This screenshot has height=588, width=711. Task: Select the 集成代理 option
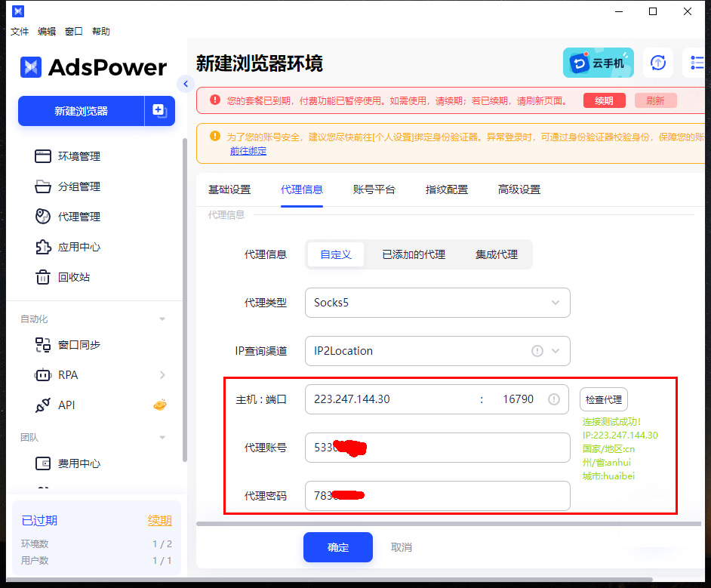coord(497,254)
